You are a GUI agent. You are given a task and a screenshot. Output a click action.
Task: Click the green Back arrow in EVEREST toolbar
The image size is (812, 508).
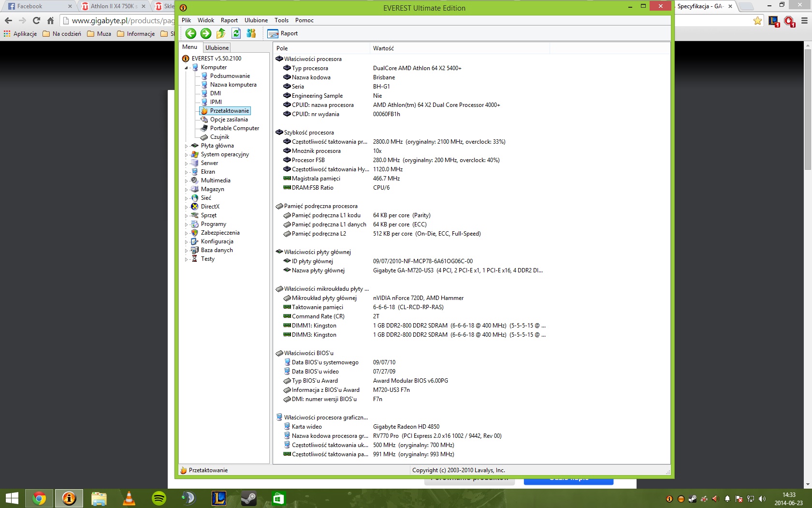coord(190,33)
